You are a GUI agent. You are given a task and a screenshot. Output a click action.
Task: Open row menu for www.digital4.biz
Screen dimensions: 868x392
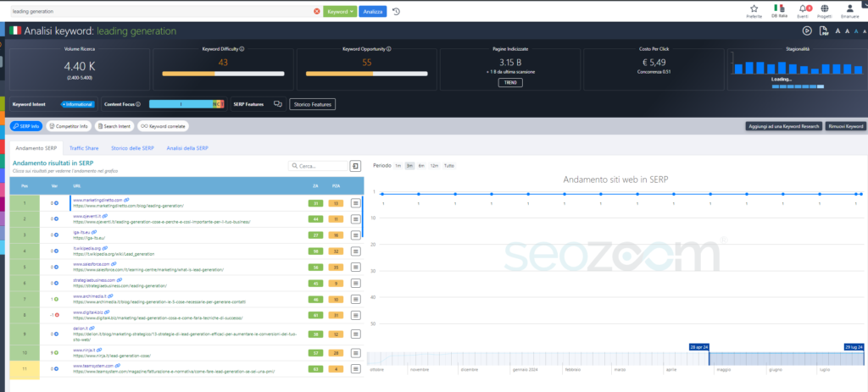pyautogui.click(x=355, y=315)
